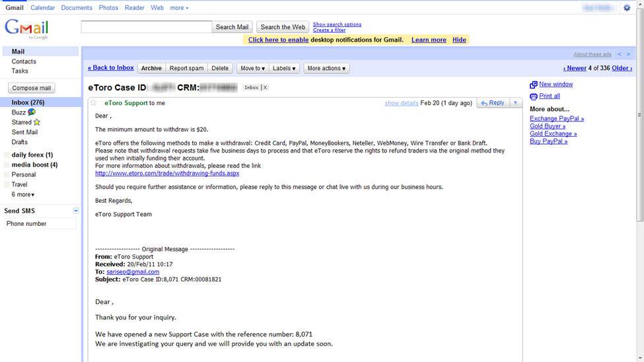The width and height of the screenshot is (644, 362).
Task: Click the Reply button
Action: (493, 103)
